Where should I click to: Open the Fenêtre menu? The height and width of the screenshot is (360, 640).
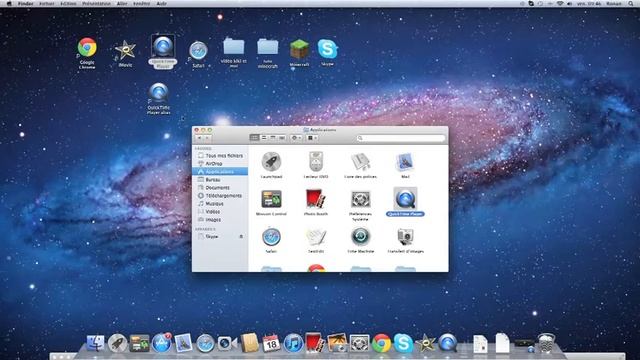(142, 4)
